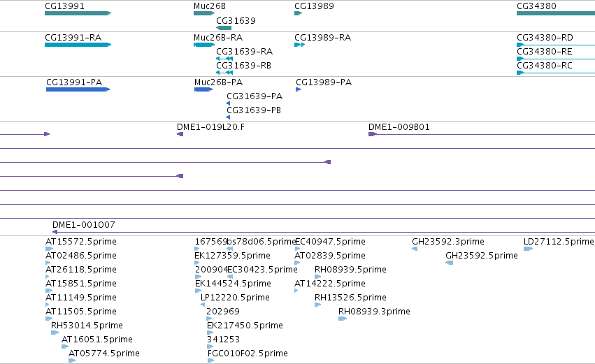
Task: Select EST RH08939.3prime
Action: pos(374,312)
